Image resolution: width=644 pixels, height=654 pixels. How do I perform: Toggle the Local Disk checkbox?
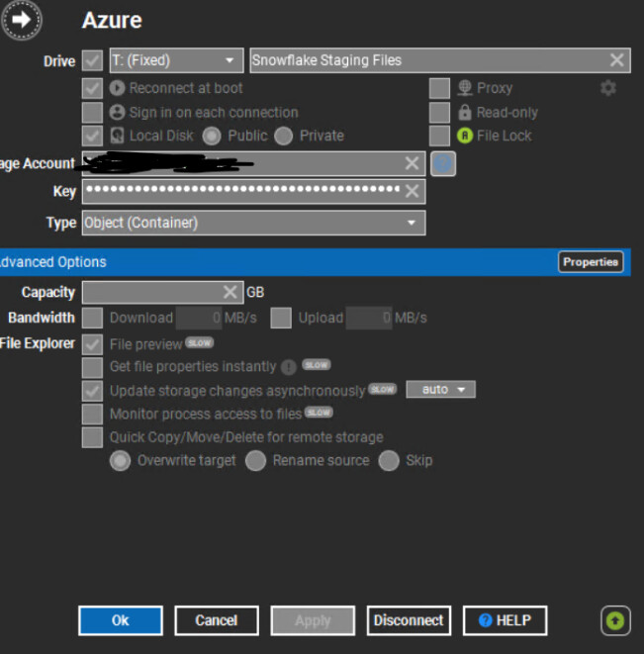click(92, 136)
